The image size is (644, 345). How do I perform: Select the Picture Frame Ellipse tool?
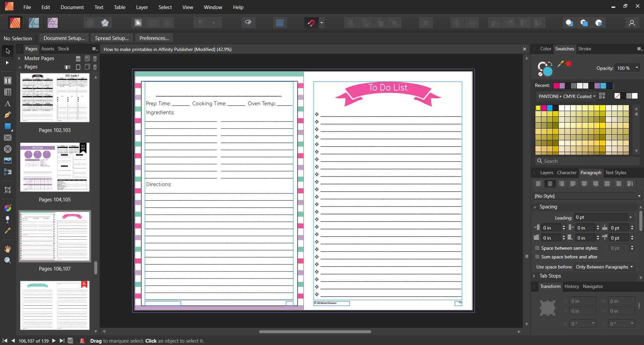[x=7, y=149]
